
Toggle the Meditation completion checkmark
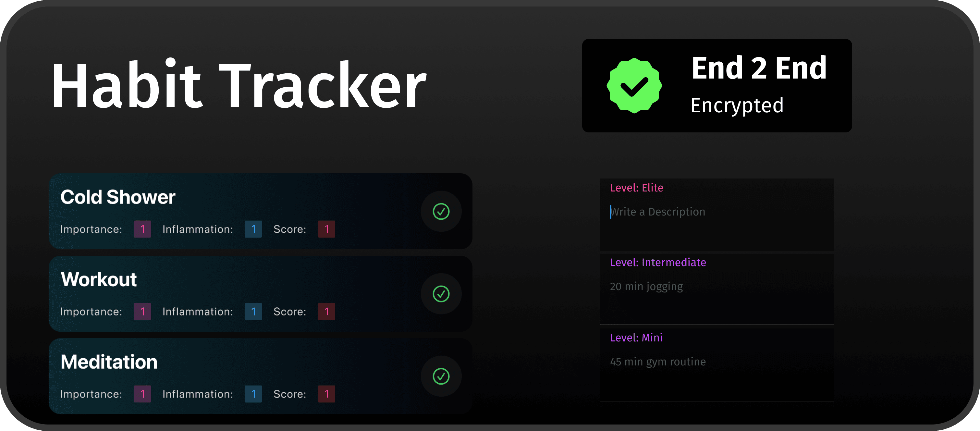(x=441, y=376)
